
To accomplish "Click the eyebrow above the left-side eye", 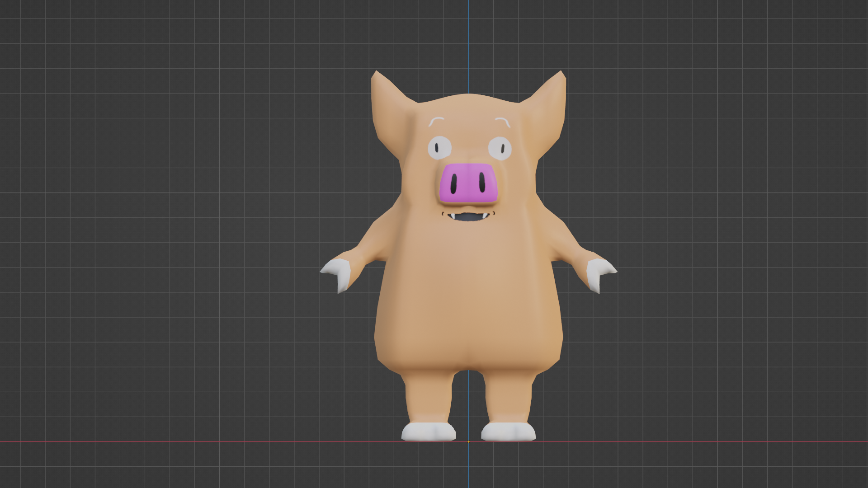I will (436, 121).
